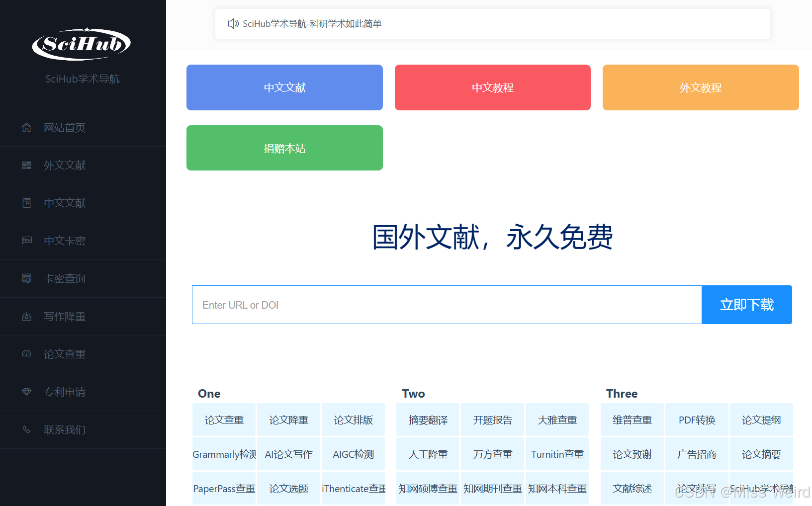Screen dimensions: 812x506
Task: Open the AI论文写作 link
Action: tap(289, 454)
